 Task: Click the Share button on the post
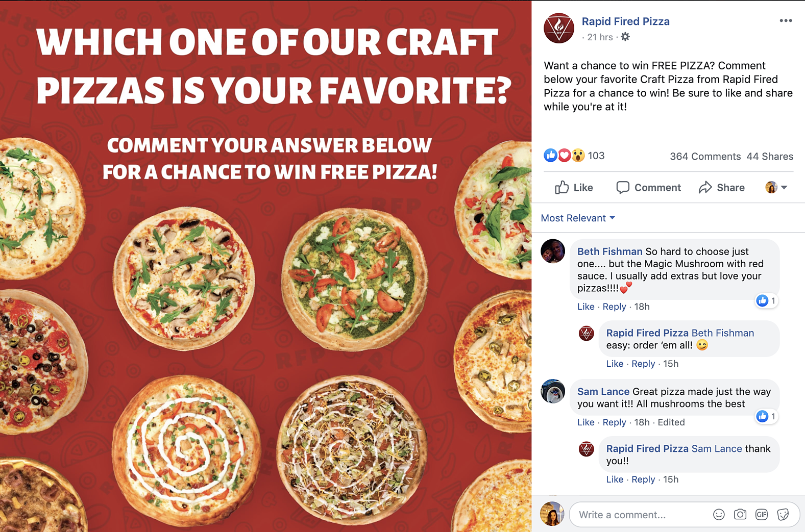722,188
